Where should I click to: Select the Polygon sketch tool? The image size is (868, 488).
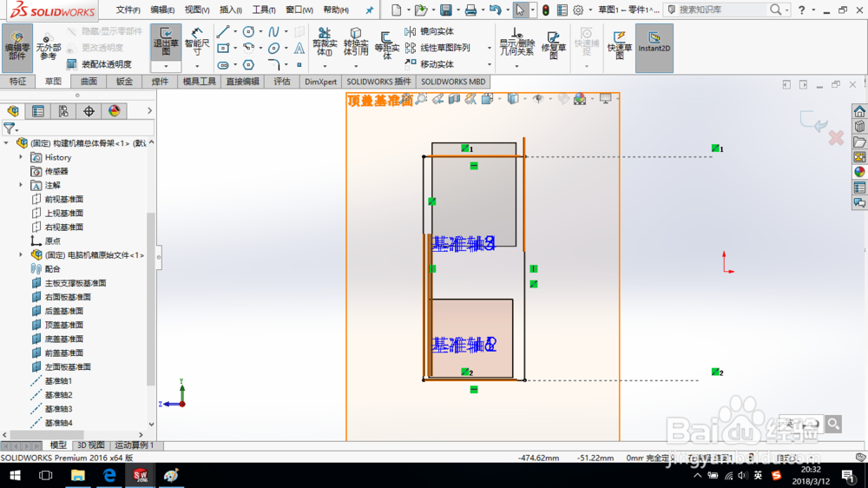point(248,65)
